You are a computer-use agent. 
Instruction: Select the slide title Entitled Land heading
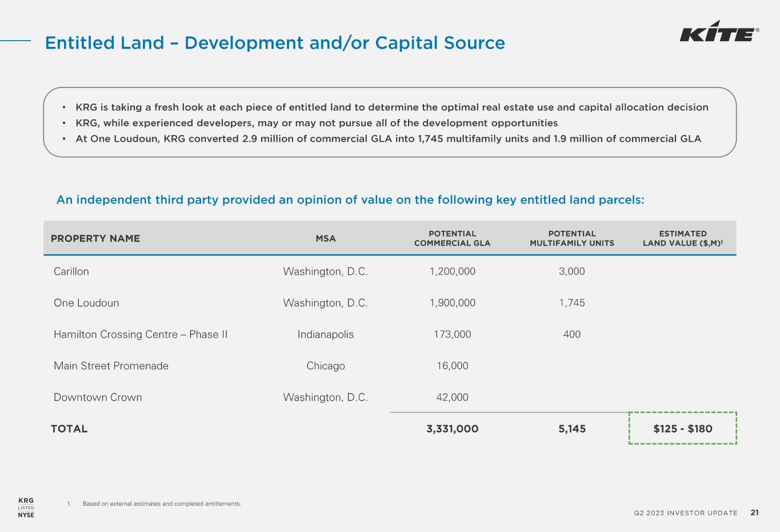click(x=275, y=43)
